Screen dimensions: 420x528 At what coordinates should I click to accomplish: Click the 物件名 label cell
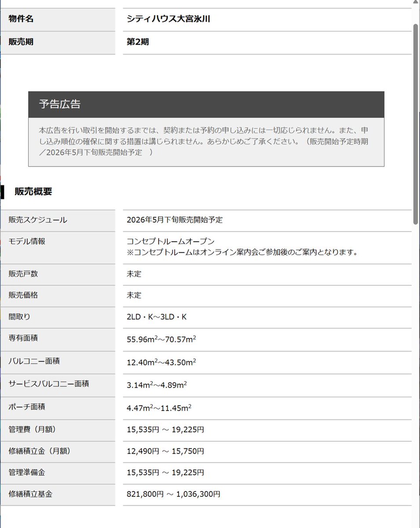[58, 19]
